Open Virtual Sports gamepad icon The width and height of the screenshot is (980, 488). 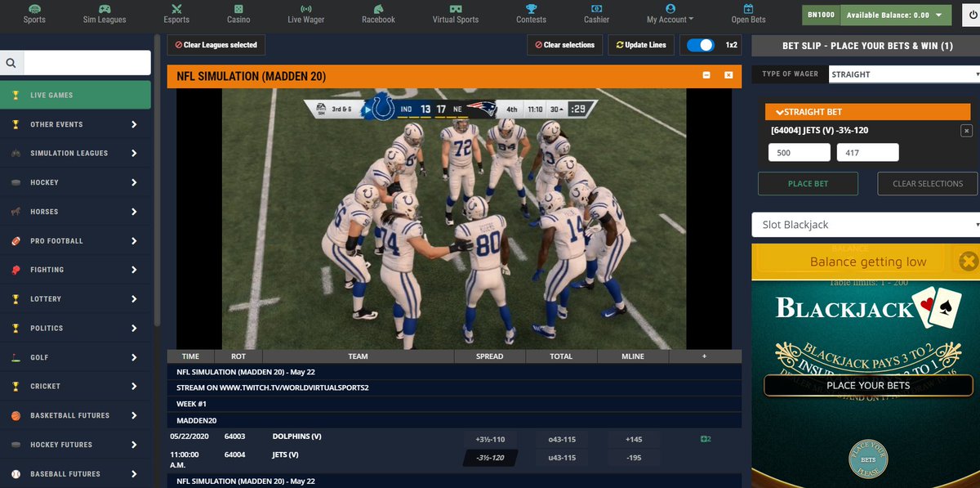(456, 8)
